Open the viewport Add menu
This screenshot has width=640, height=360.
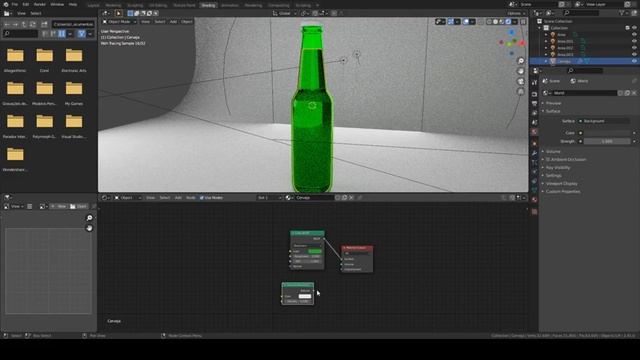pos(173,22)
